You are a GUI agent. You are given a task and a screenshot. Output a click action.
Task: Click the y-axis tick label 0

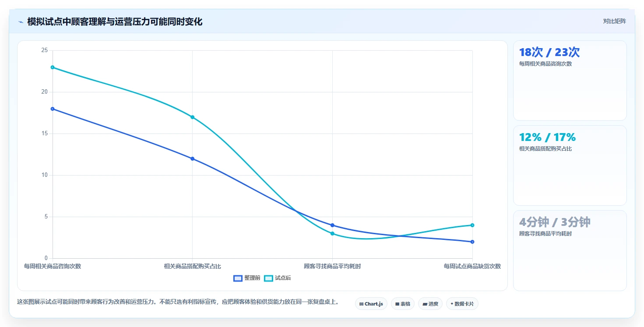pos(46,258)
